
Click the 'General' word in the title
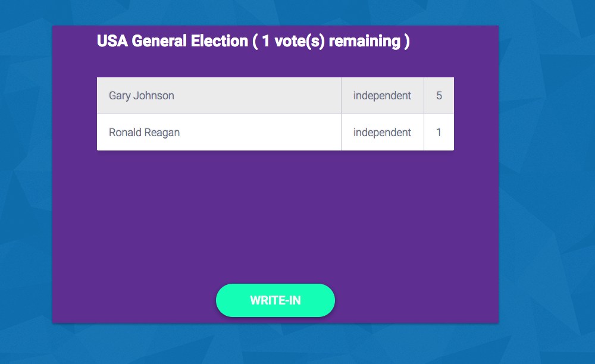point(159,41)
